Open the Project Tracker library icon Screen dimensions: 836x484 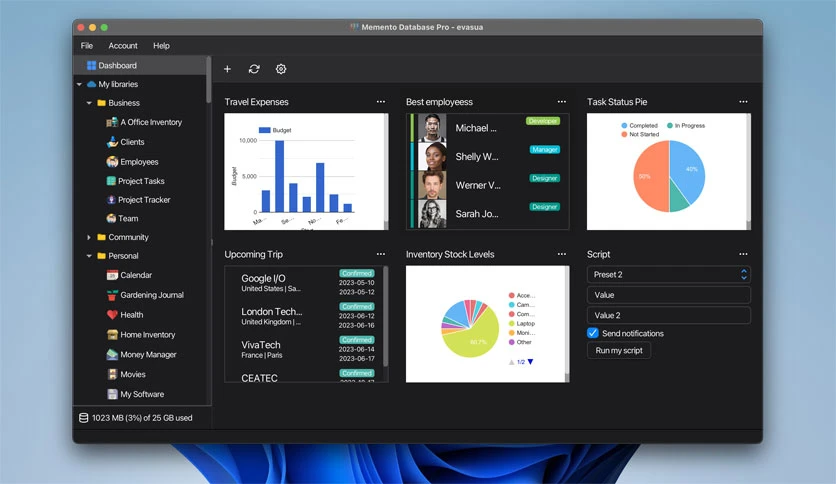point(111,199)
